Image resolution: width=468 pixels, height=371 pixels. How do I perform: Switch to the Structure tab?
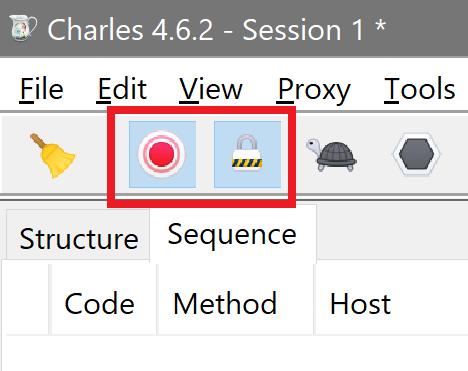[78, 237]
